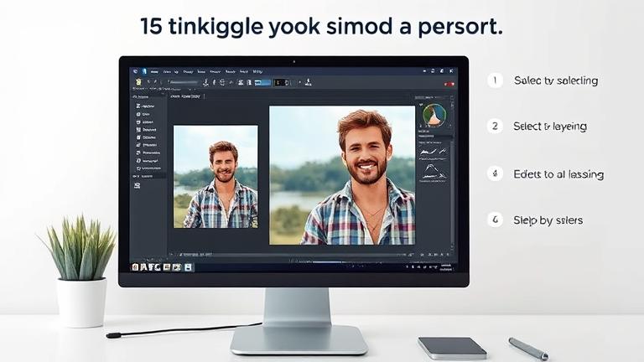The image size is (644, 362).
Task: Click the headline "15 tinkiggle yook simod a persort."
Action: 322,26
